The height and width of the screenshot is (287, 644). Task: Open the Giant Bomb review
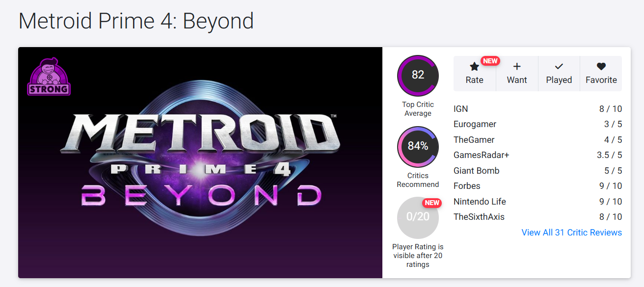476,171
